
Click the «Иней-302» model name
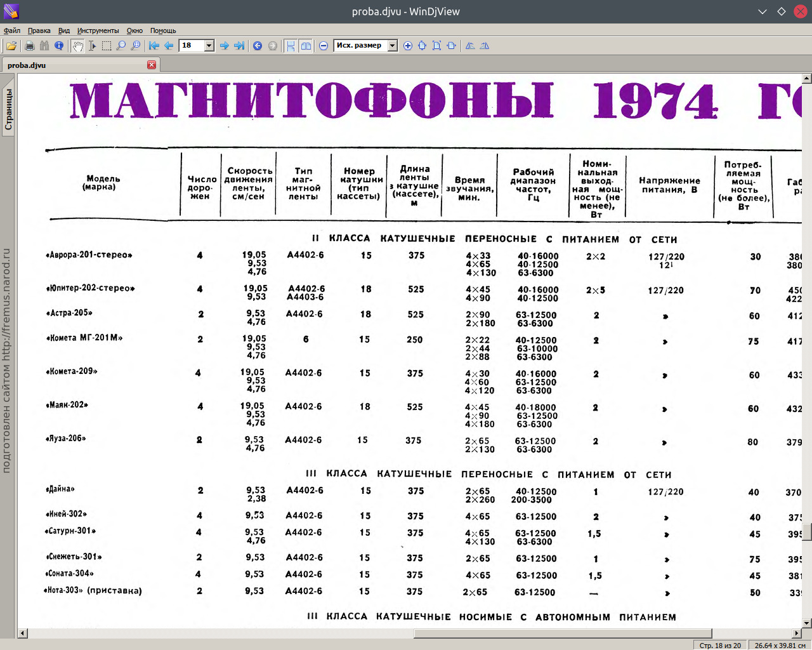click(x=67, y=514)
